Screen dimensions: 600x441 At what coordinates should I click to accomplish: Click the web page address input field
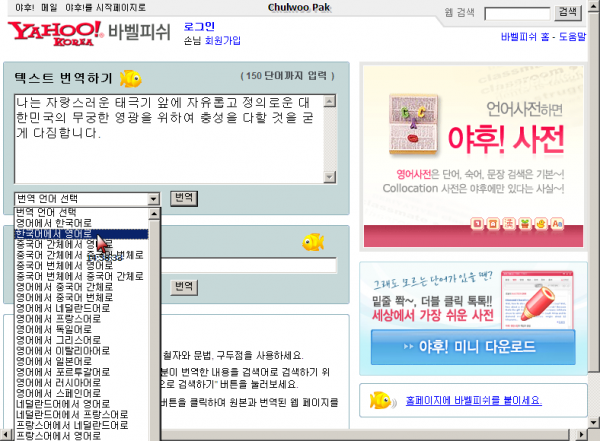click(249, 265)
